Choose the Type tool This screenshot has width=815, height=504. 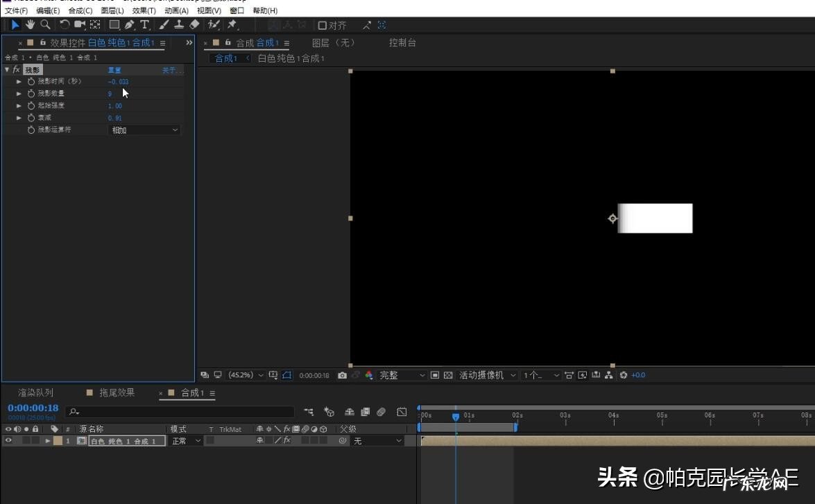point(144,25)
